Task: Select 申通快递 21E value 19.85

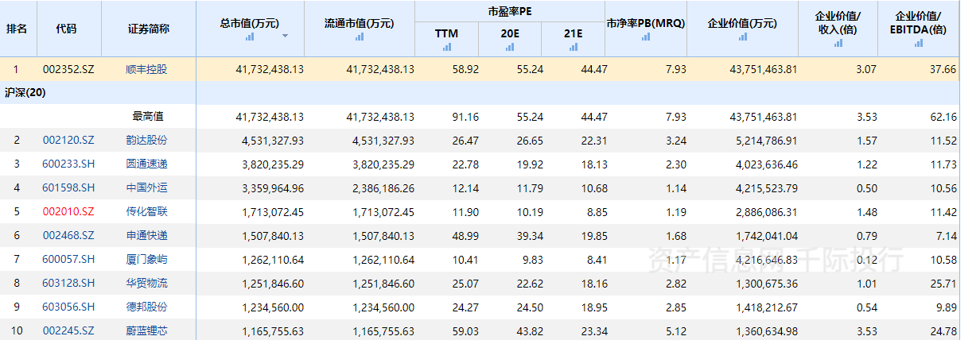Action: coord(594,236)
